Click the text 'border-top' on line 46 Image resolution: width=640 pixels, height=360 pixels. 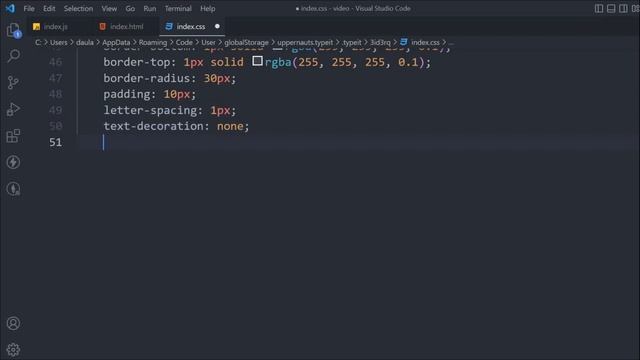coord(136,62)
